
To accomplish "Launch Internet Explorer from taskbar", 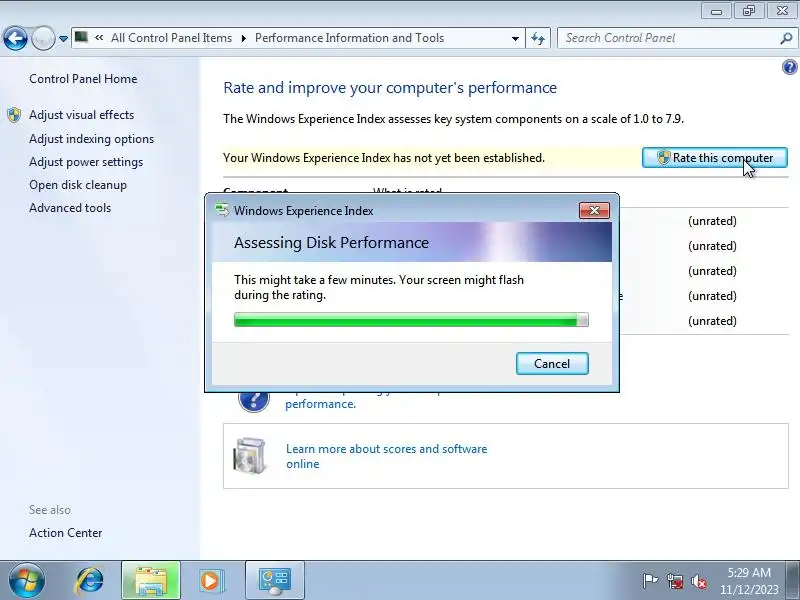I will click(x=89, y=580).
